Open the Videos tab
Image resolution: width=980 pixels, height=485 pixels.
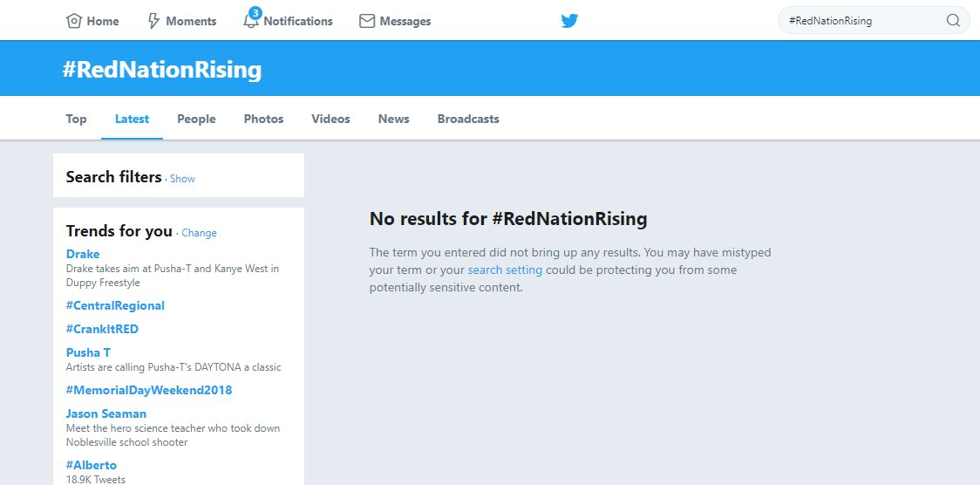pyautogui.click(x=330, y=119)
